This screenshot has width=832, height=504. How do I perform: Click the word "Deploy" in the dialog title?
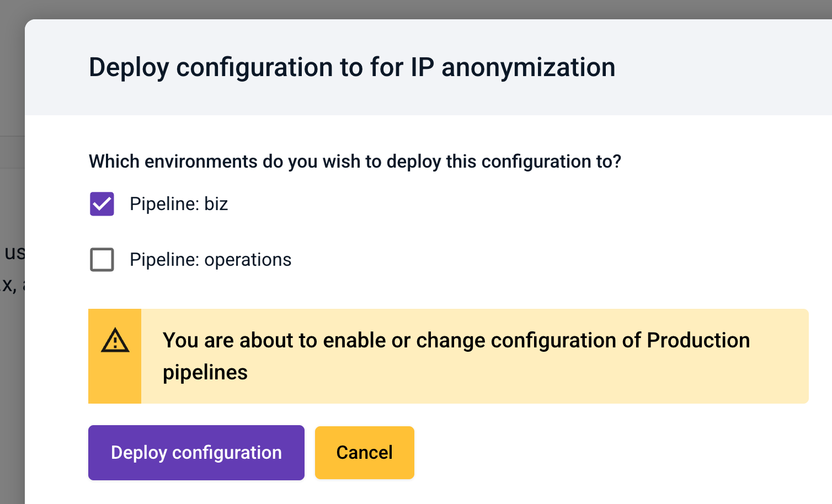coord(129,67)
